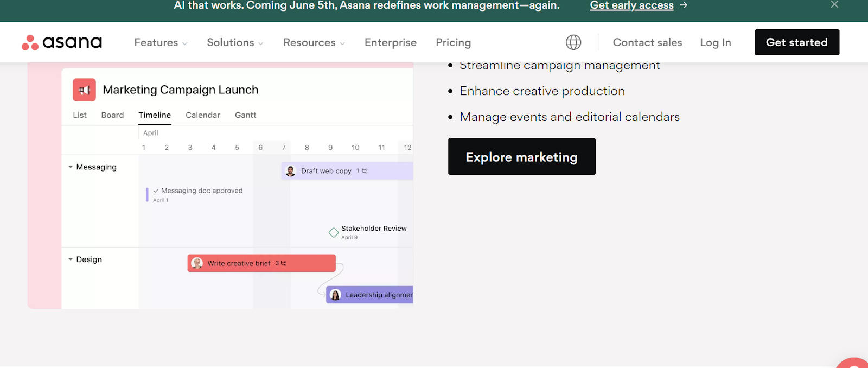This screenshot has width=868, height=368.
Task: Select the Leadership alignment task bar
Action: [369, 295]
